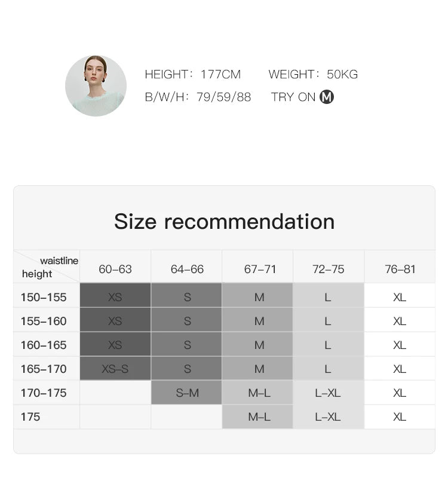Click the 170–175 height row label
The image size is (448, 490).
(44, 393)
